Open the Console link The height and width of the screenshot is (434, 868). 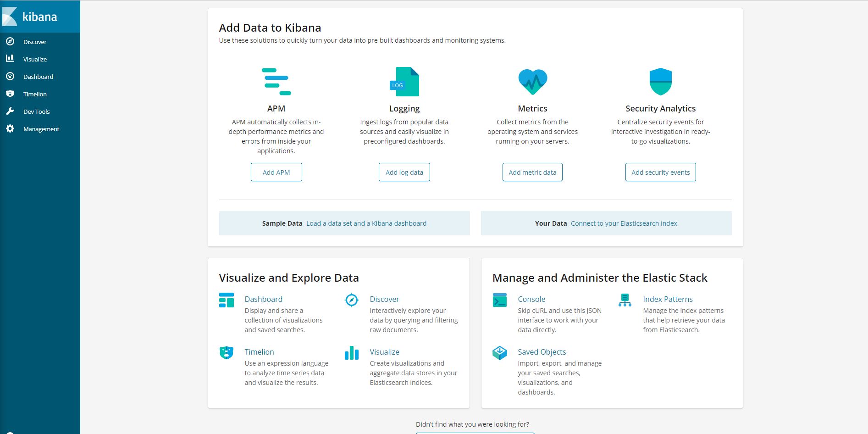[x=531, y=299]
